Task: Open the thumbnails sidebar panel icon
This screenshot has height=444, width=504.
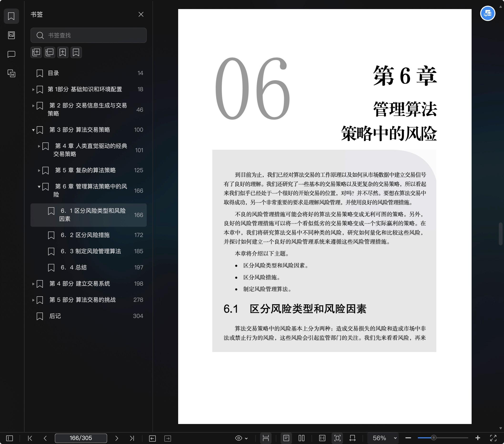Action: (x=11, y=35)
